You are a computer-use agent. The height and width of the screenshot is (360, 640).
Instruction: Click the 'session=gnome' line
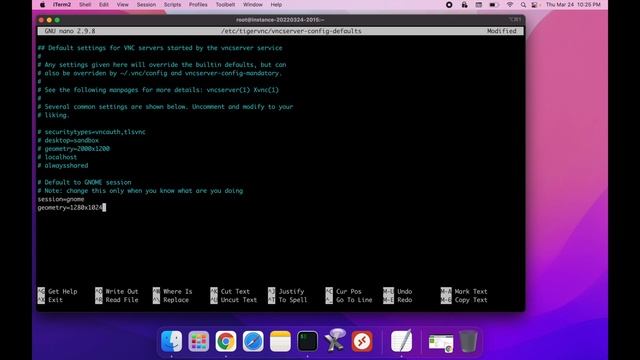click(x=61, y=199)
